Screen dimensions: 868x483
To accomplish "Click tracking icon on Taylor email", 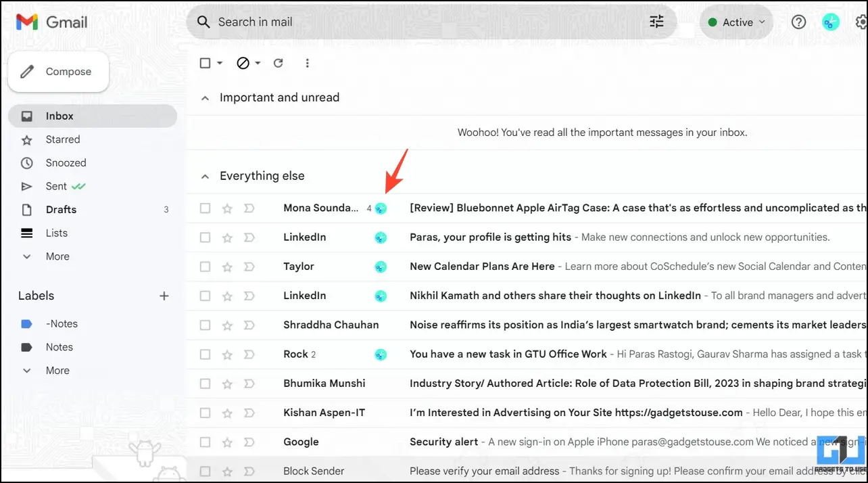I will (x=381, y=267).
